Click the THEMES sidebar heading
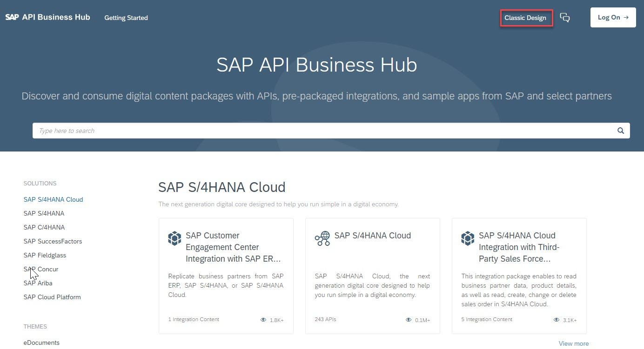Screen dimensions: 644x349 click(x=35, y=327)
